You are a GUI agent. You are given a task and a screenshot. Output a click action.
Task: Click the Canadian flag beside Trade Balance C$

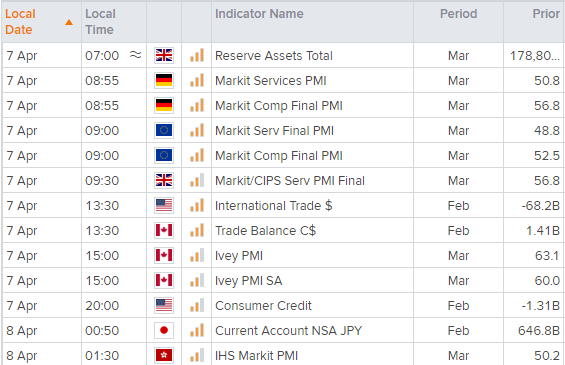pos(164,230)
